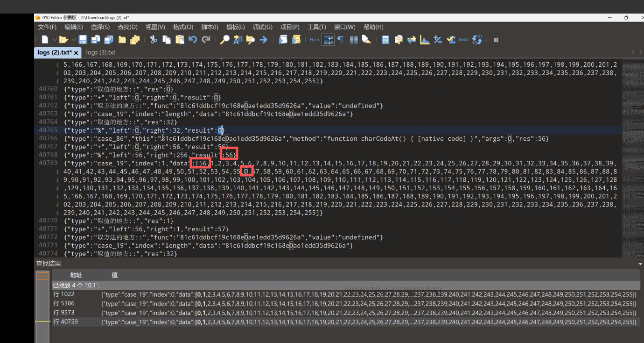Open the 工具(T) menu
The image size is (644, 343).
pos(317,27)
